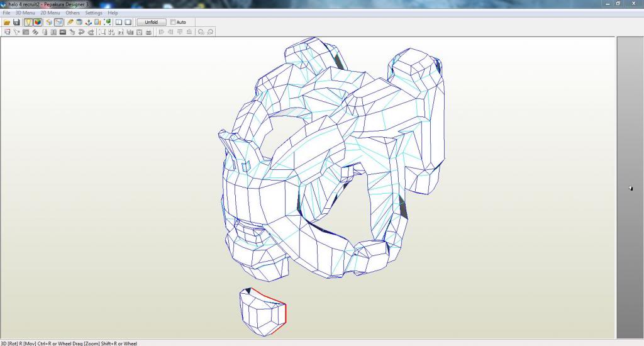Close the Pepakura Designer window
The width and height of the screenshot is (644, 346).
pyautogui.click(x=634, y=4)
